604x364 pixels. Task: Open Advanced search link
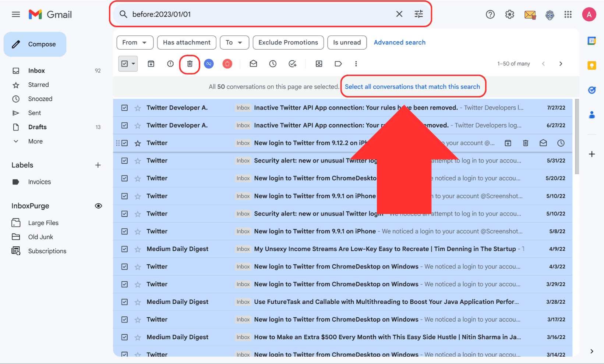click(x=399, y=42)
